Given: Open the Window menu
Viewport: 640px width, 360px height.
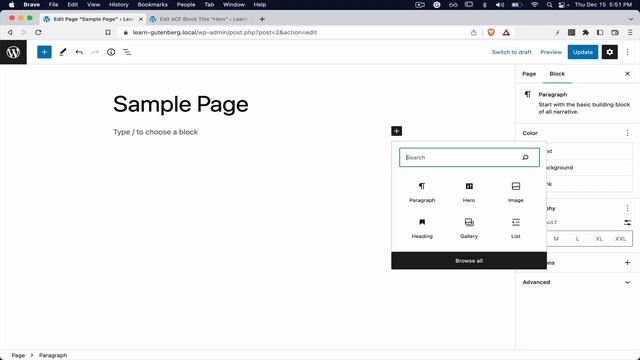Looking at the screenshot, I should (x=234, y=4).
